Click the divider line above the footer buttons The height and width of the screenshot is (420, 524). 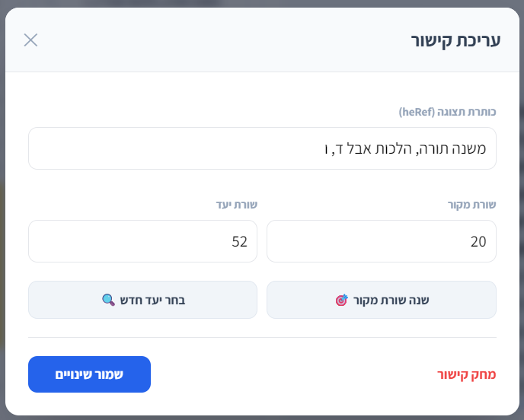point(262,337)
